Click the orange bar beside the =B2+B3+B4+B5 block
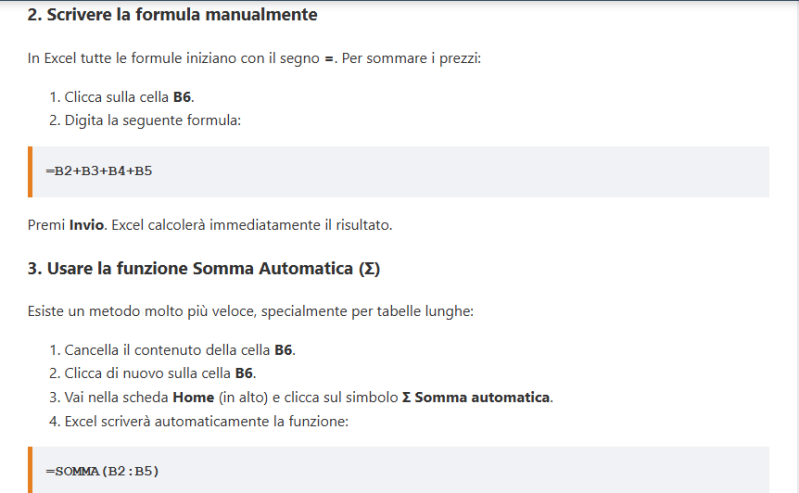This screenshot has width=799, height=493. click(30, 172)
